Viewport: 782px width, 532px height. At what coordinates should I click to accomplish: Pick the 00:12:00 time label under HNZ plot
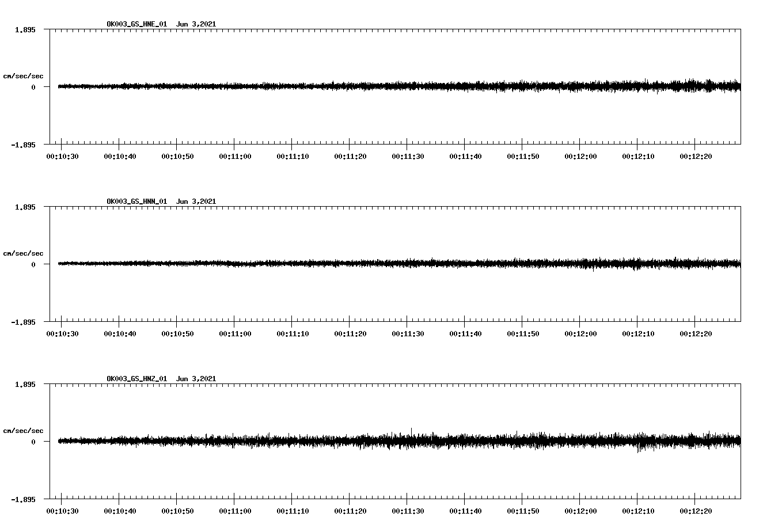click(580, 511)
